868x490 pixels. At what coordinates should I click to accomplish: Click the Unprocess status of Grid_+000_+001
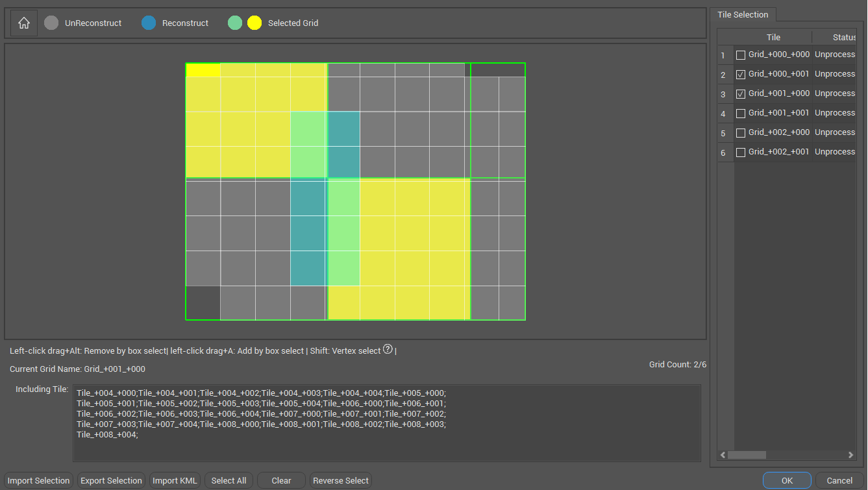coord(835,75)
